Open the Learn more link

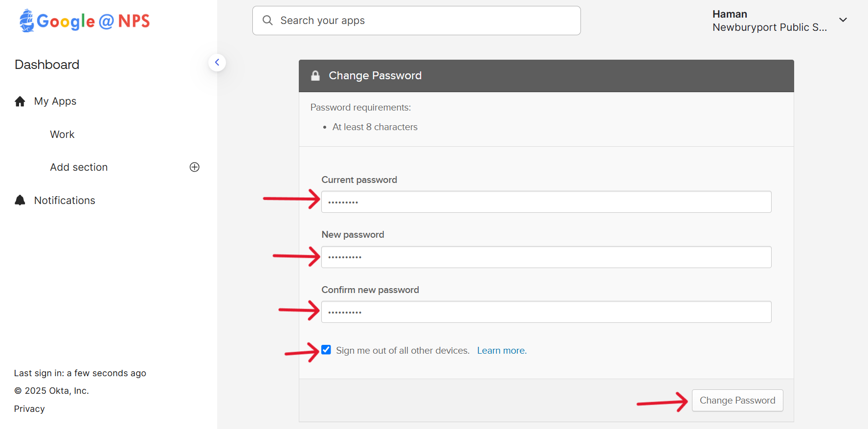click(502, 351)
